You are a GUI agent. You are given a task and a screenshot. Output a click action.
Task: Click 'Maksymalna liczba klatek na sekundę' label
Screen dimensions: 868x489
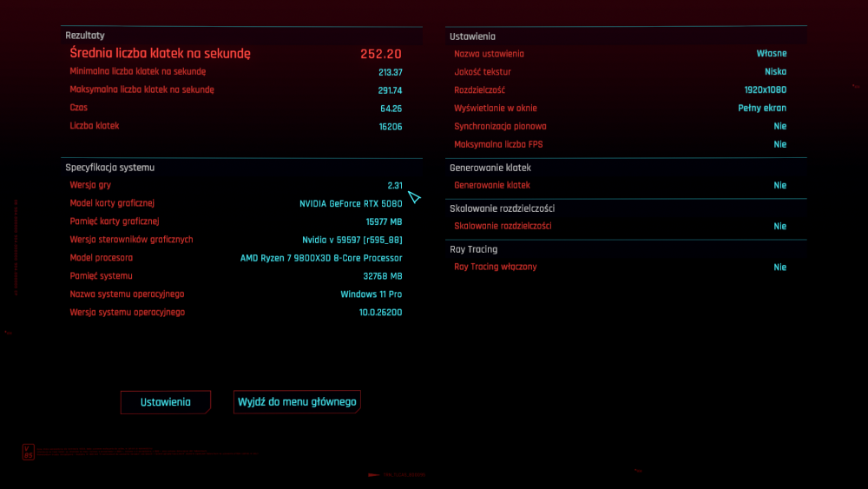click(x=141, y=89)
